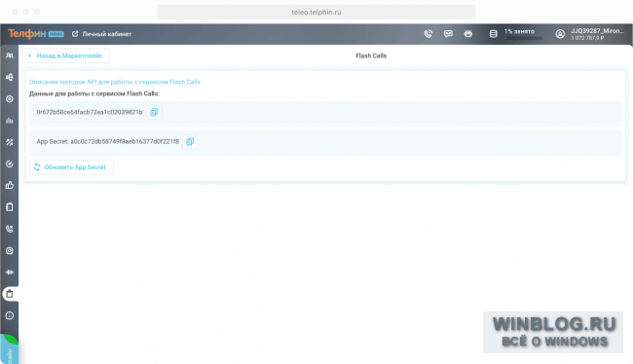Click the gauge check sidebar icon
The image size is (633, 364).
click(x=10, y=164)
